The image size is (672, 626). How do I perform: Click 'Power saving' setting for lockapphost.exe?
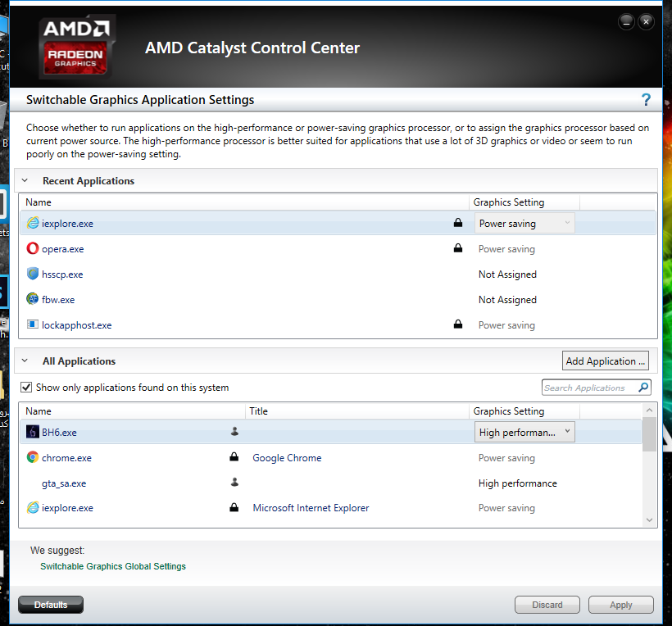click(506, 325)
